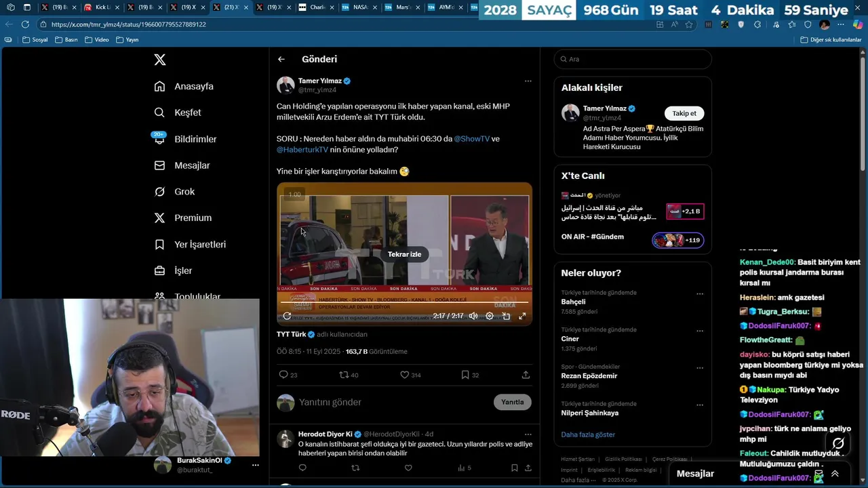The height and width of the screenshot is (488, 868).
Task: Open the @HaberturkTV mention link
Action: click(x=302, y=150)
